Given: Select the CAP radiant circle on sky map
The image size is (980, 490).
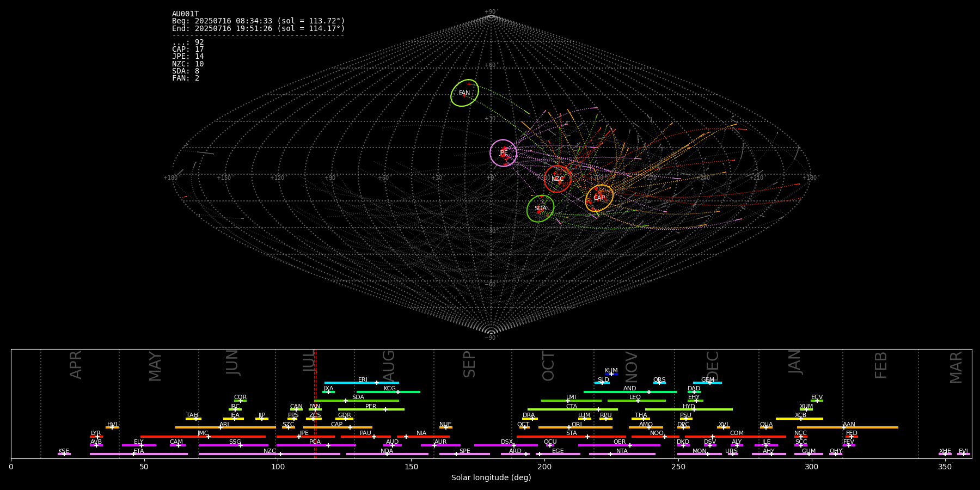Looking at the screenshot, I should pyautogui.click(x=599, y=198).
